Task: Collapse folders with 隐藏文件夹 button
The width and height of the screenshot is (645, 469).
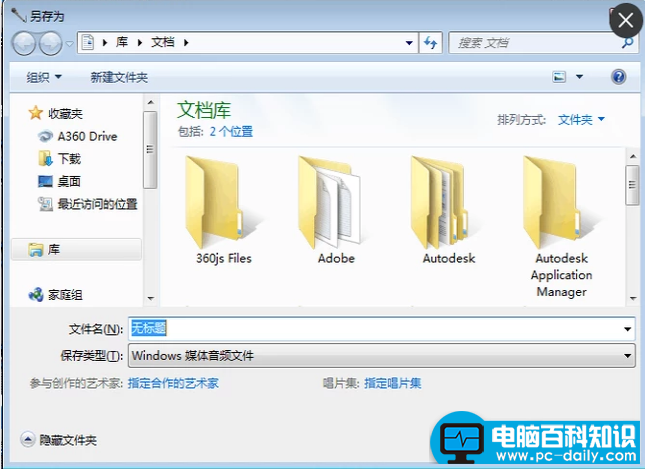Action: point(58,440)
